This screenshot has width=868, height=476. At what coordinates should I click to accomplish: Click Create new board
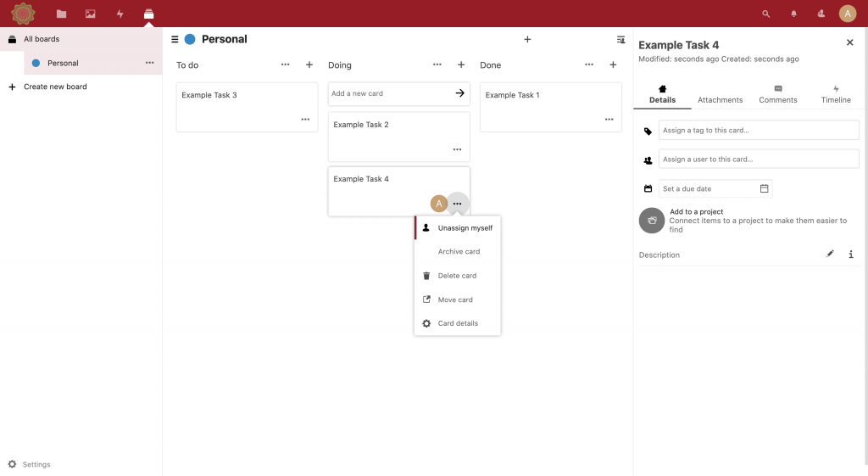[x=81, y=87]
